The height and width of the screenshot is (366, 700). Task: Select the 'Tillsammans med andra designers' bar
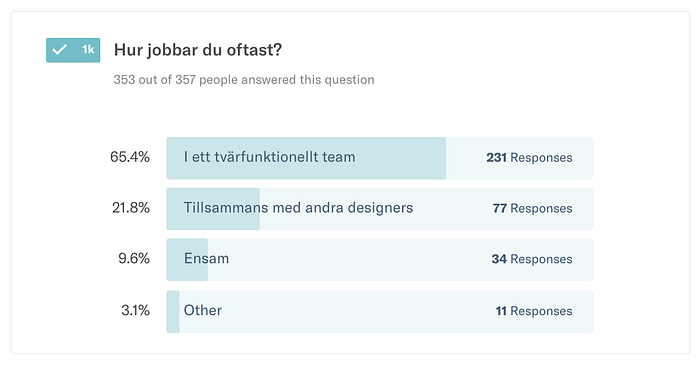coord(380,209)
